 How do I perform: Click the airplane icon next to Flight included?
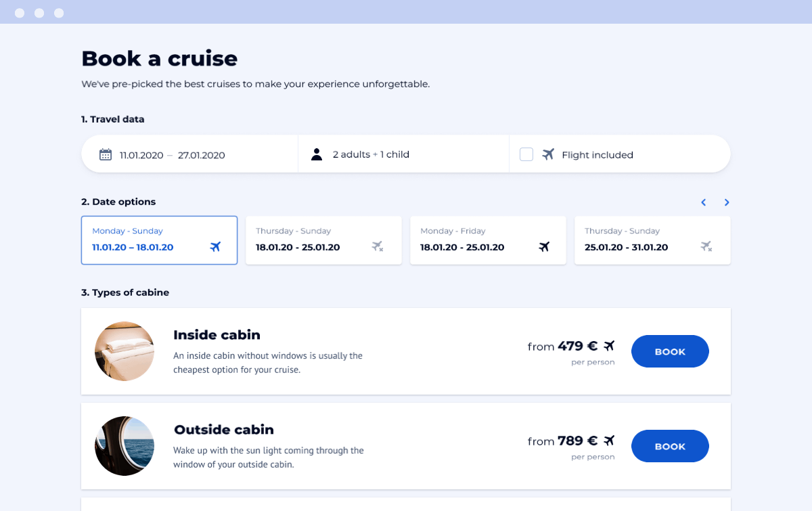point(548,154)
